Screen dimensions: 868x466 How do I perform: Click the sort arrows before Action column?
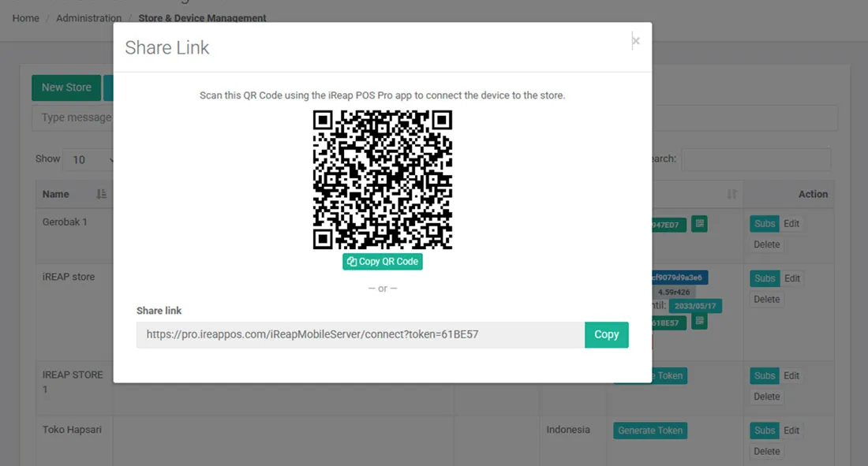coord(731,194)
